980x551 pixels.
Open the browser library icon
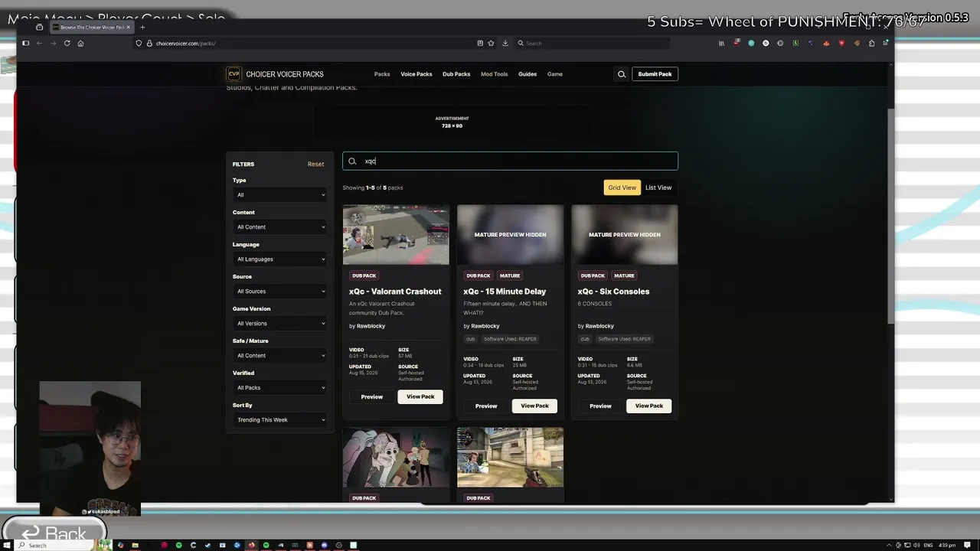click(x=721, y=43)
